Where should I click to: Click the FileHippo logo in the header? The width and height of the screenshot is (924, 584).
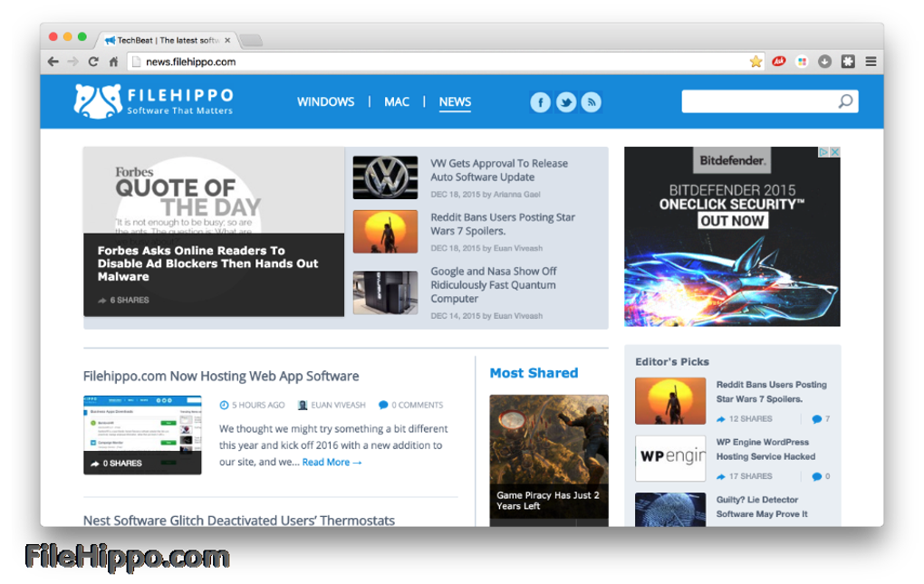click(x=153, y=101)
